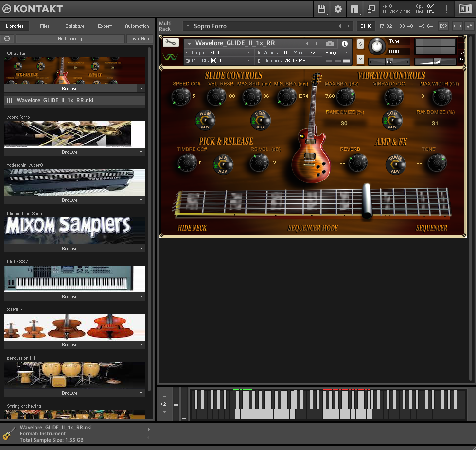This screenshot has width=476, height=450.
Task: Open the Purge dropdown menu
Action: click(x=336, y=53)
